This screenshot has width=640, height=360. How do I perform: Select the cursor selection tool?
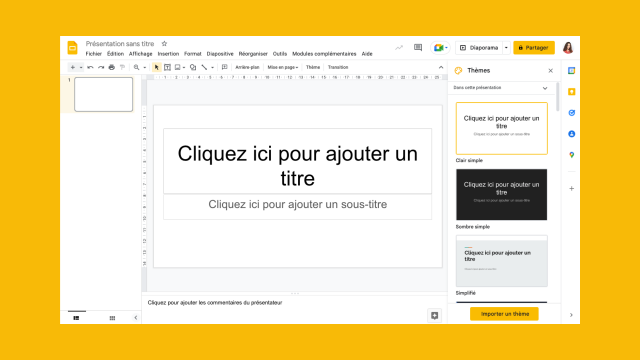(x=156, y=67)
